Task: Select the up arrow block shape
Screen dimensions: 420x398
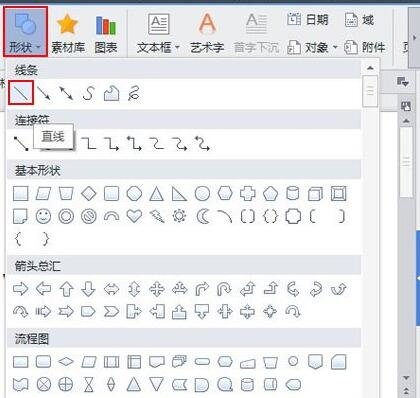Action: [x=66, y=289]
